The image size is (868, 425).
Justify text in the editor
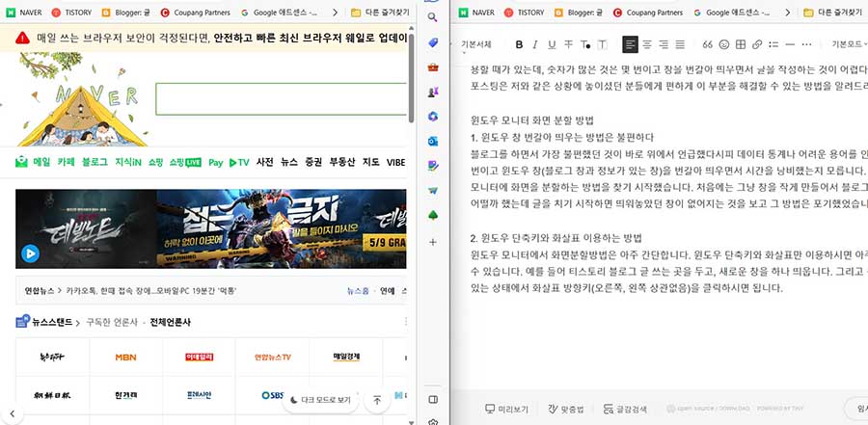[680, 45]
